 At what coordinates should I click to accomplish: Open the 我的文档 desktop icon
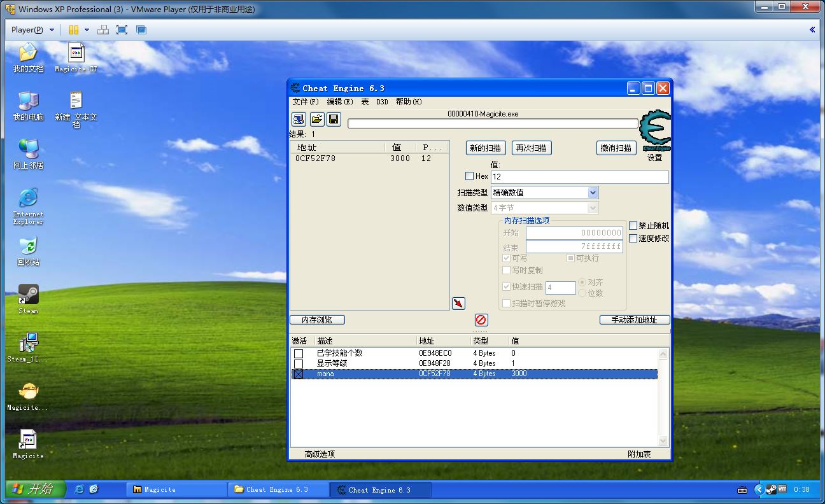pos(28,58)
